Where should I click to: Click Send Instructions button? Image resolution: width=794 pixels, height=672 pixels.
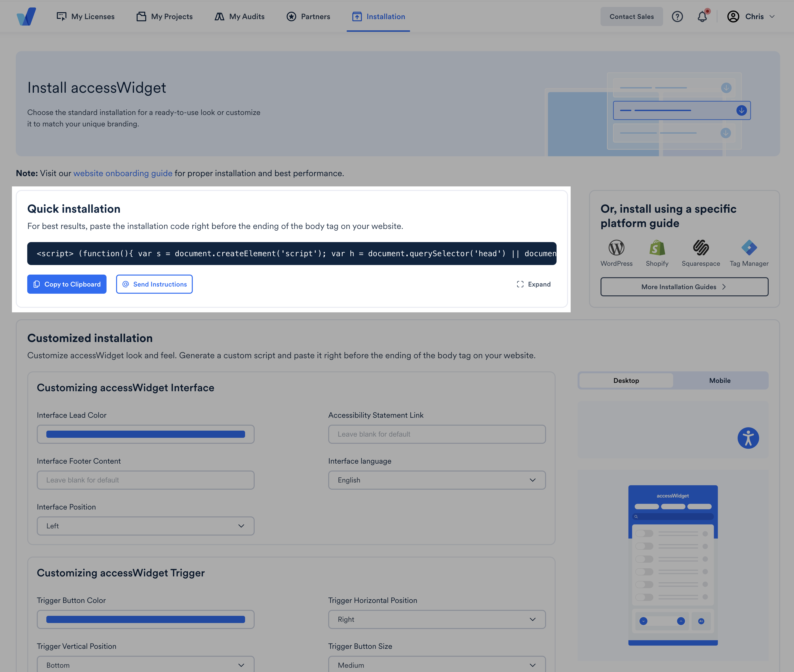coord(154,284)
